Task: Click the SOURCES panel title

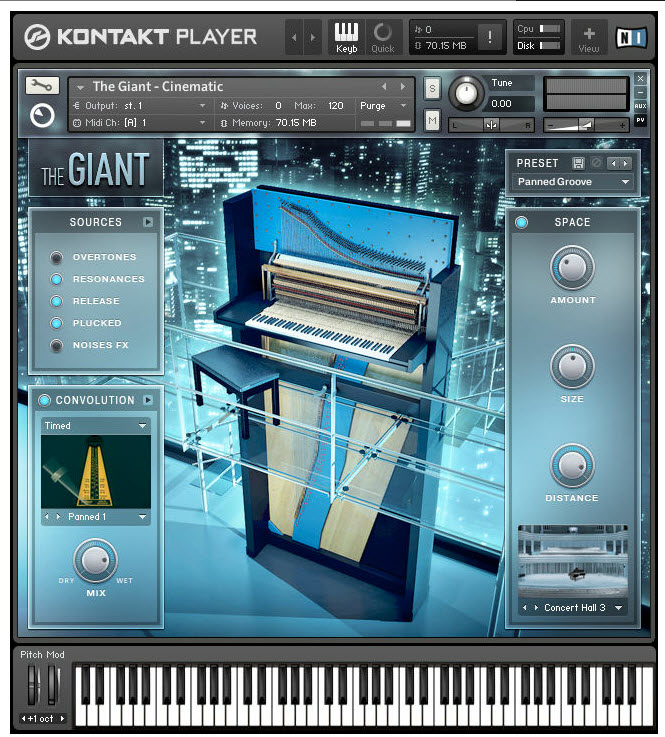Action: click(95, 222)
